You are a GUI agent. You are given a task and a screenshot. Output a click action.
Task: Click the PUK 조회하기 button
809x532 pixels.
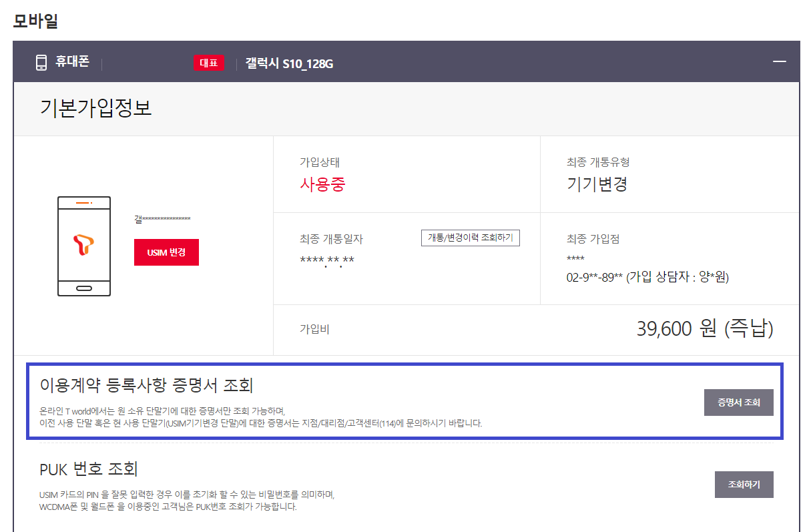[744, 485]
